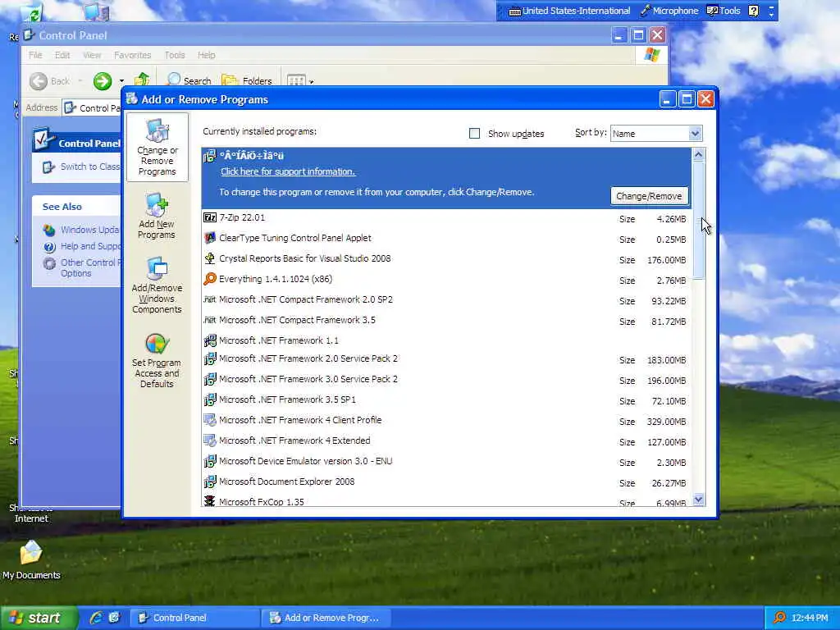Click the Windows Update link in See Also
This screenshot has height=630, width=840.
coord(89,230)
